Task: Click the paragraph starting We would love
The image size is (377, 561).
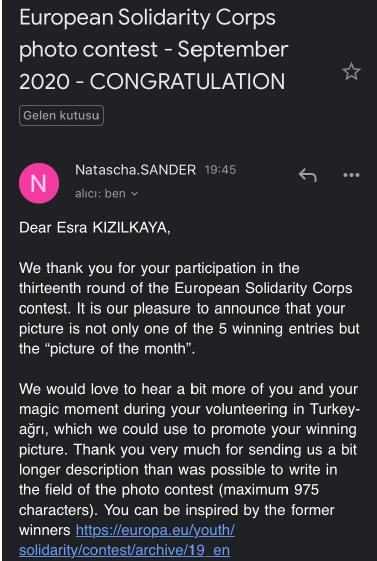Action: 189,469
